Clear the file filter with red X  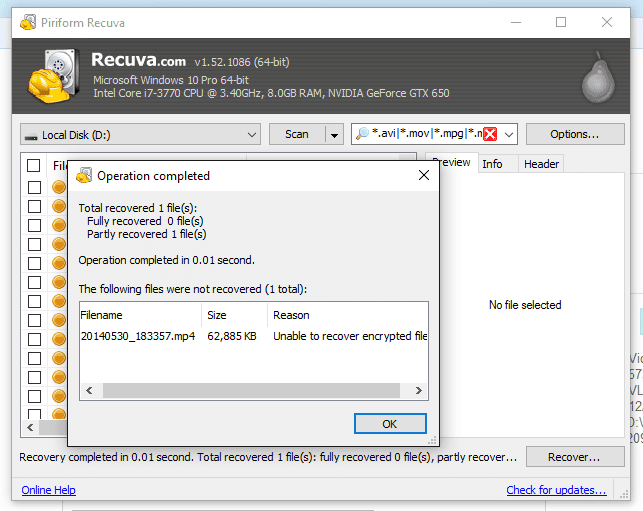point(490,134)
